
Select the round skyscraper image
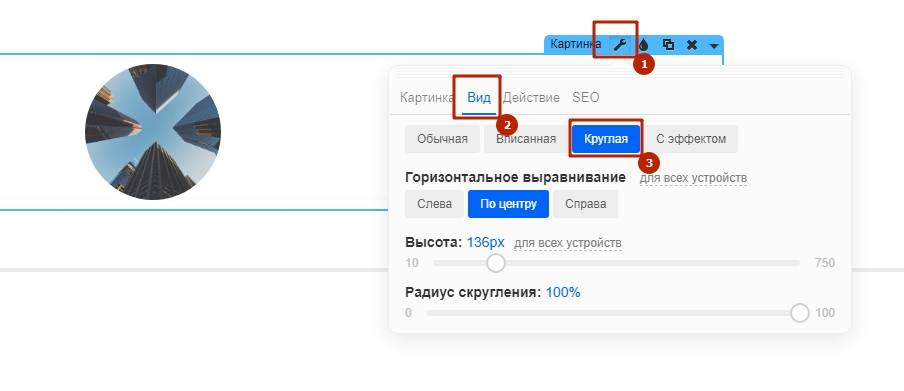click(153, 132)
